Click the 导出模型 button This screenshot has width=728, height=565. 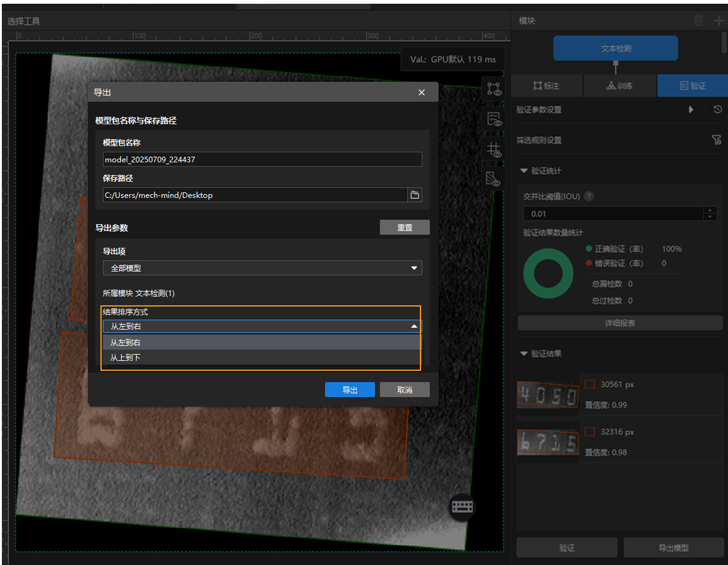[x=674, y=548]
